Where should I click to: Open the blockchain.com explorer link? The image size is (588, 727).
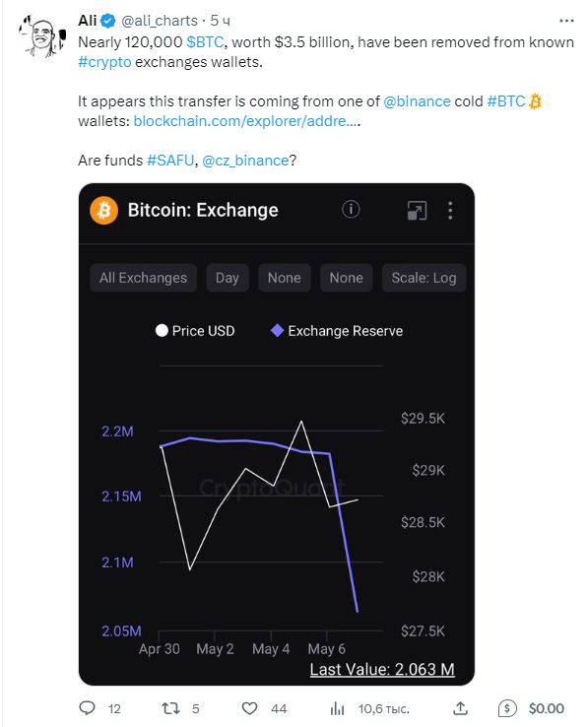[246, 121]
